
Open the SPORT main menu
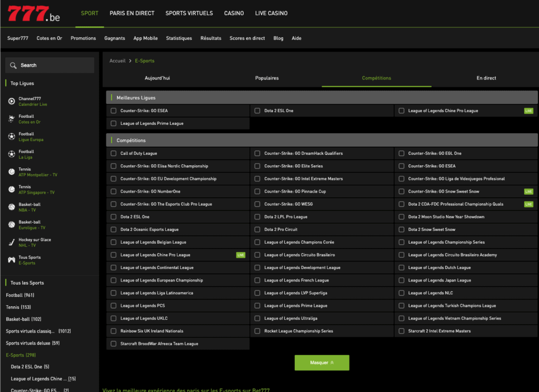(x=89, y=13)
